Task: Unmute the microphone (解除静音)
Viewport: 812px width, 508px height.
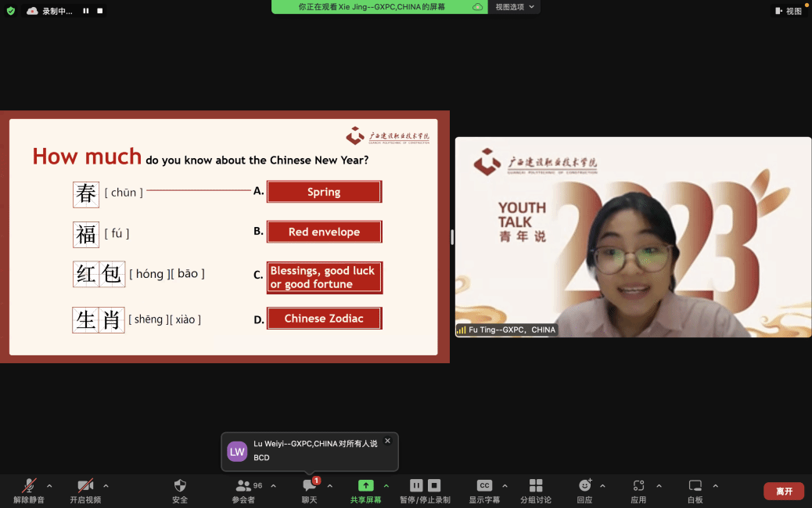Action: 29,486
